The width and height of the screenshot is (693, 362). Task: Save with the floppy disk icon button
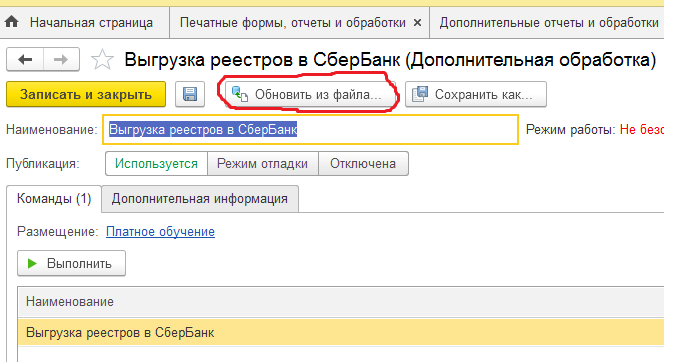(x=190, y=94)
